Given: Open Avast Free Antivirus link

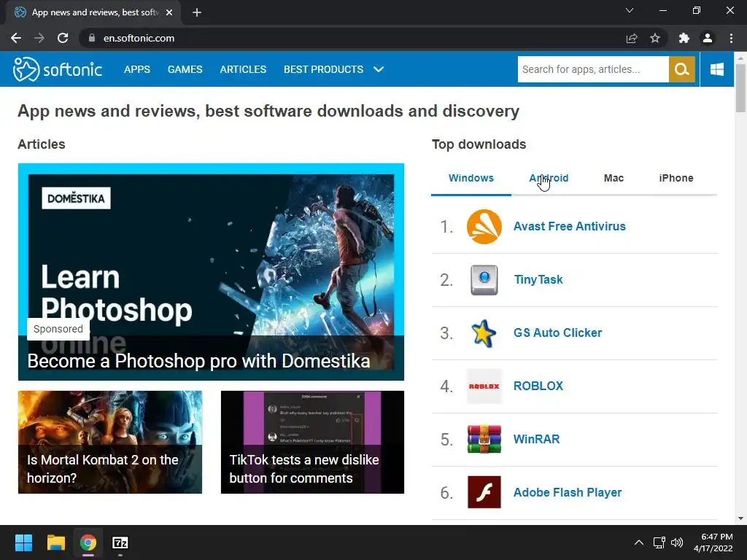Looking at the screenshot, I should (x=569, y=227).
